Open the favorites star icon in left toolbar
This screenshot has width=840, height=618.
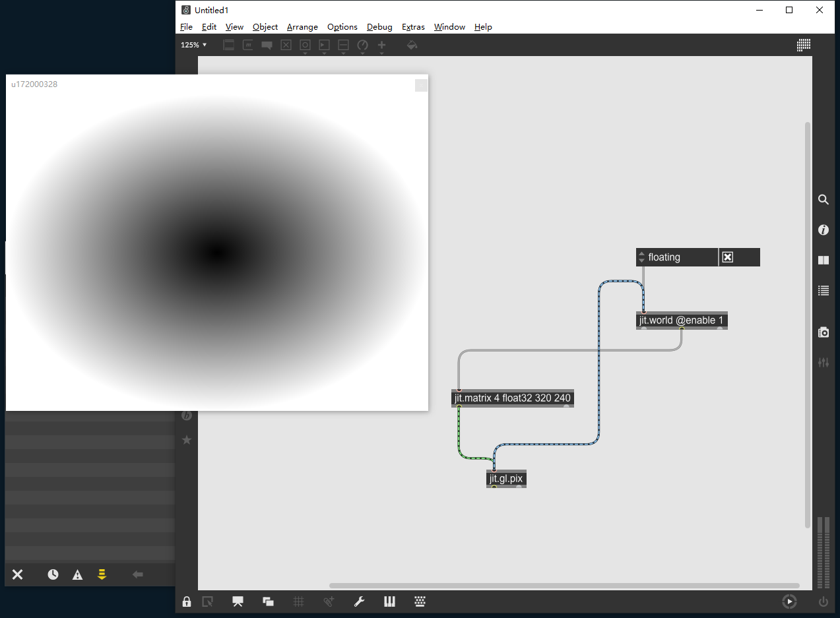pyautogui.click(x=187, y=439)
